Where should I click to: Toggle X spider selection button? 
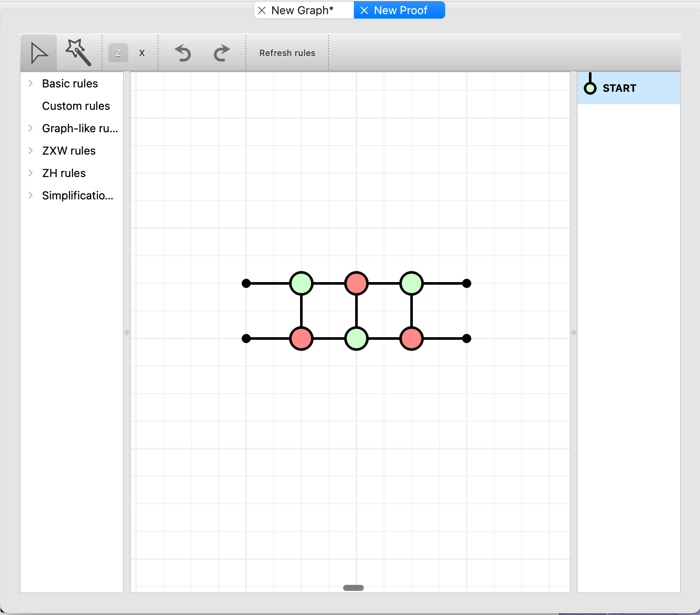(142, 53)
